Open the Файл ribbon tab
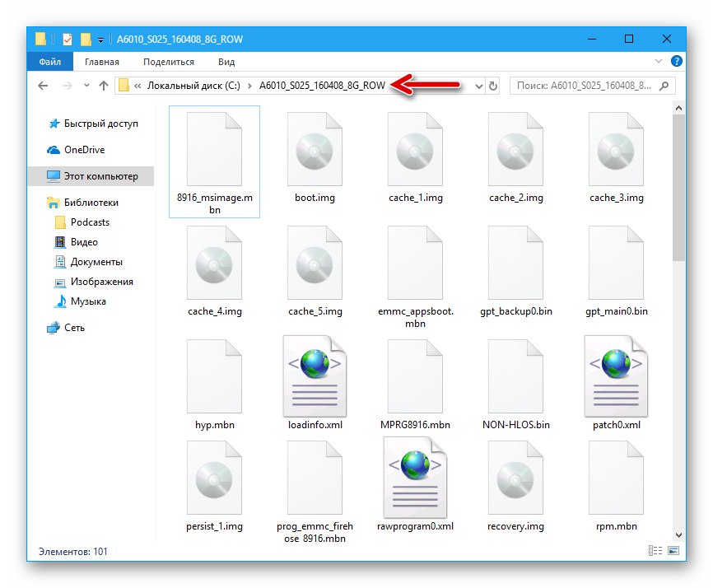 pyautogui.click(x=50, y=62)
